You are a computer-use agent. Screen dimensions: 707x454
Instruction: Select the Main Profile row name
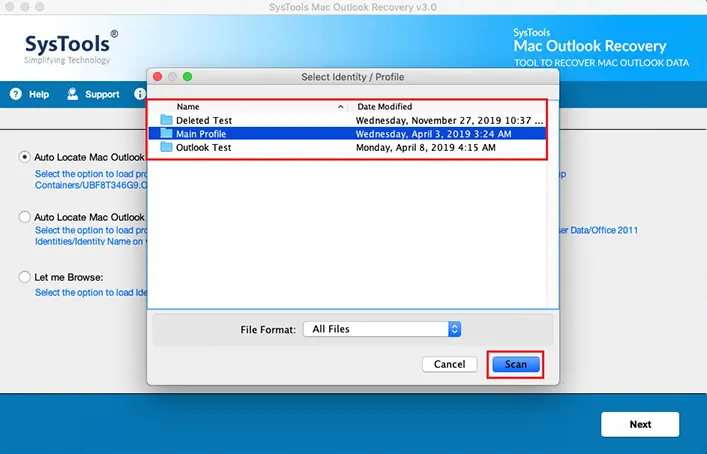201,134
